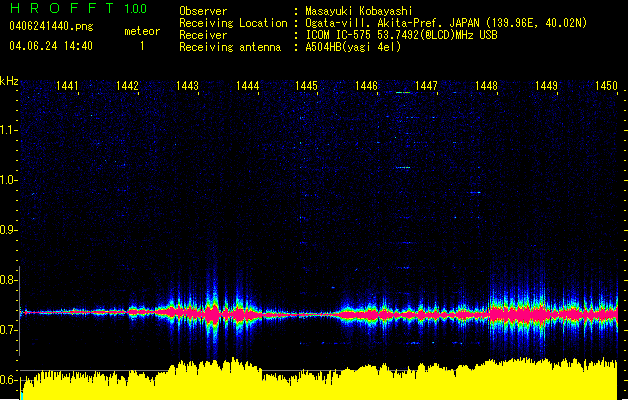Click the HROFFT 1.0.0 title text
This screenshot has width=629, height=400.
pyautogui.click(x=79, y=8)
